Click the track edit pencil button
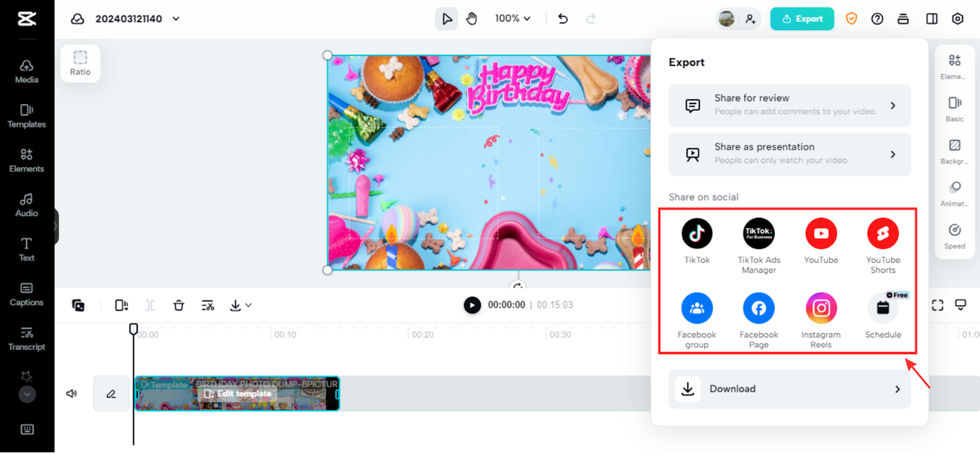980x456 pixels. tap(111, 394)
